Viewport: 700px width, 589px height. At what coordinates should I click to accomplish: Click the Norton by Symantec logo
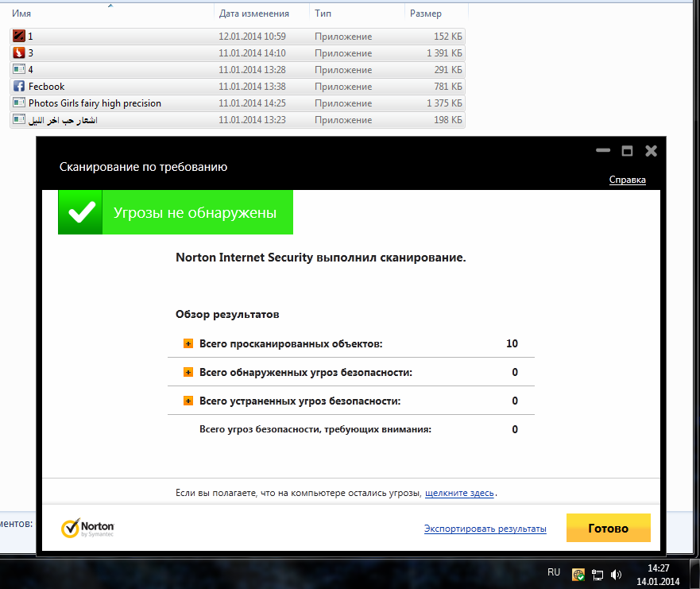[x=87, y=529]
